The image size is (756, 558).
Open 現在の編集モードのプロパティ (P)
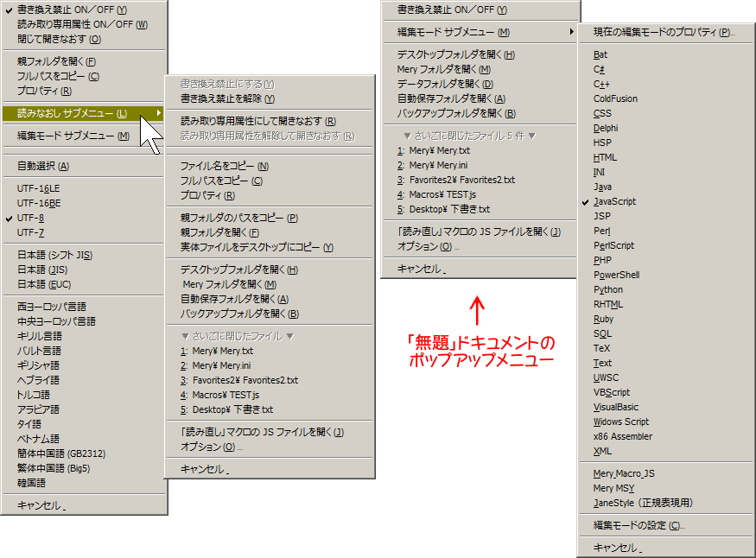coord(664,32)
